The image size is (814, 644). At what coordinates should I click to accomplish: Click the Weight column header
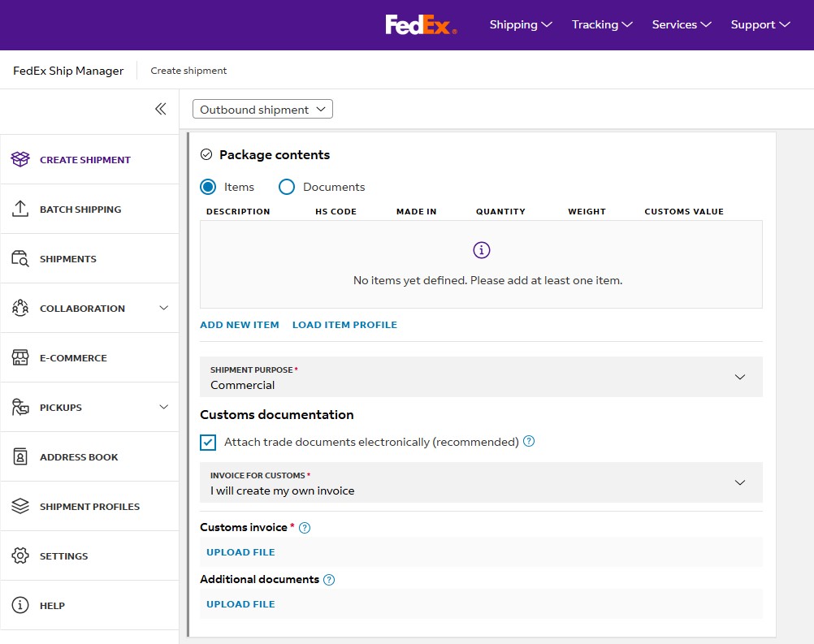click(x=587, y=211)
